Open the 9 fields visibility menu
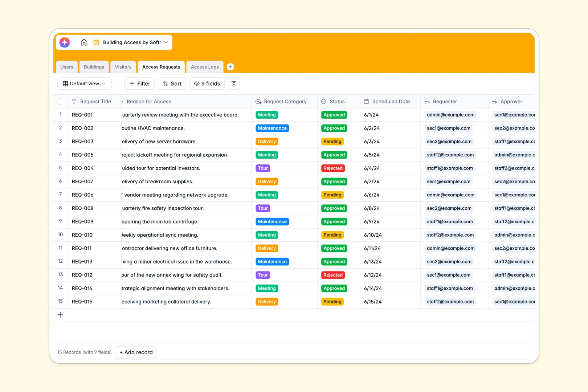 click(x=207, y=83)
